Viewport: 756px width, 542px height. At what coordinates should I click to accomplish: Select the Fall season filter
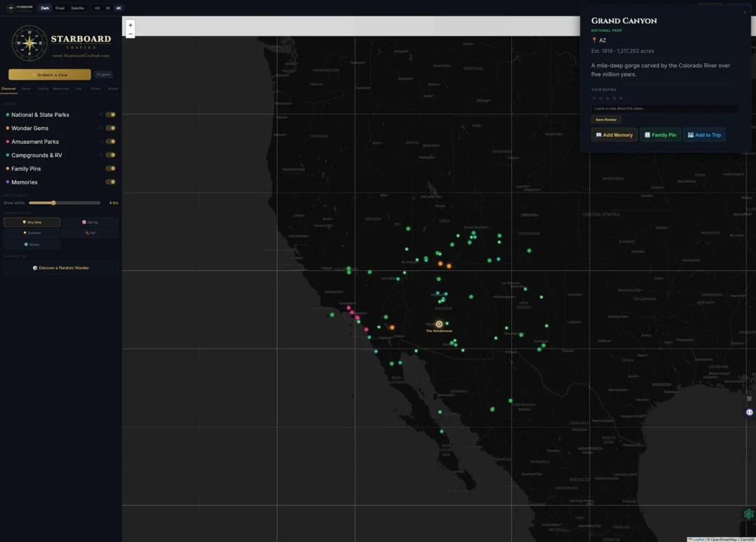click(89, 233)
